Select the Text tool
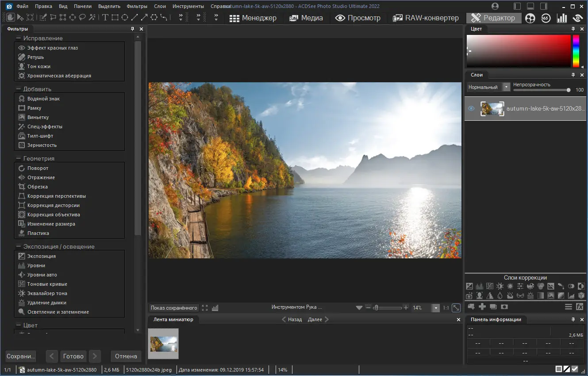Viewport: 588px width, 376px height. click(105, 18)
